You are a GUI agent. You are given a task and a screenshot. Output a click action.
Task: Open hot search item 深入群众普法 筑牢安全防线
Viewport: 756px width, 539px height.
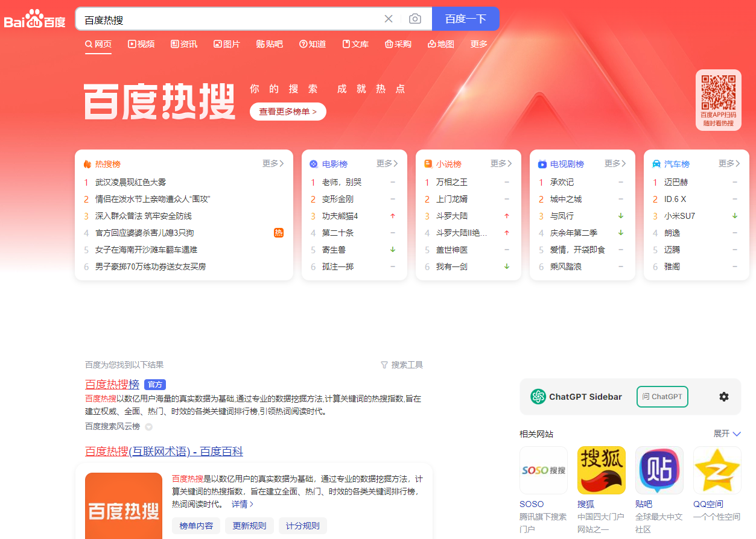[144, 216]
